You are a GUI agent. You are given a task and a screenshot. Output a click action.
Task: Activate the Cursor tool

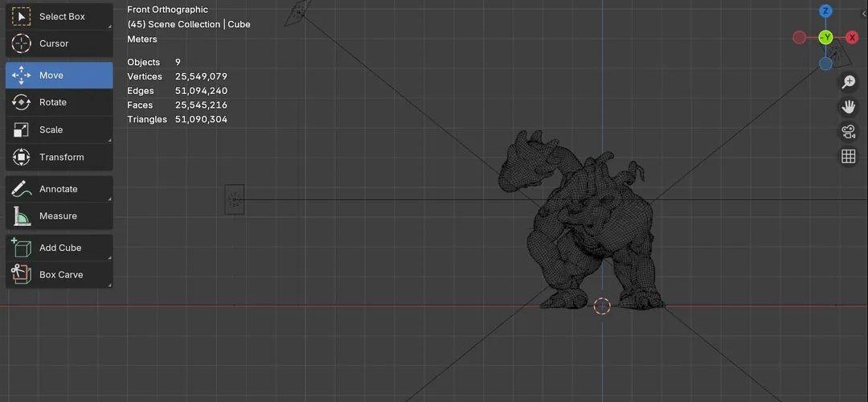point(59,43)
